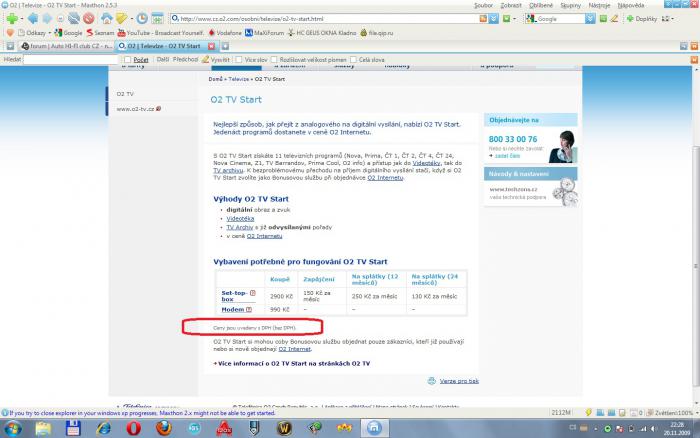Open Více informací o O2 TV Start link
This screenshot has width=700, height=438.
[293, 363]
